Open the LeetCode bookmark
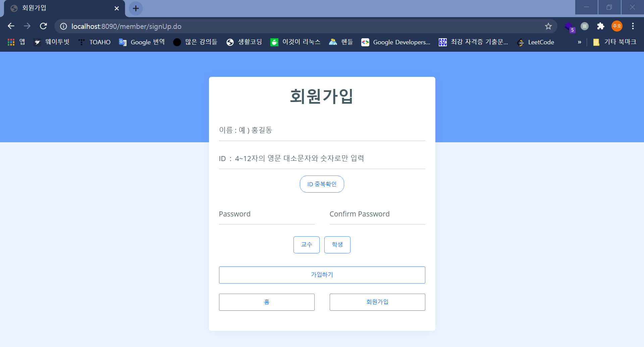This screenshot has height=347, width=644. pyautogui.click(x=536, y=42)
